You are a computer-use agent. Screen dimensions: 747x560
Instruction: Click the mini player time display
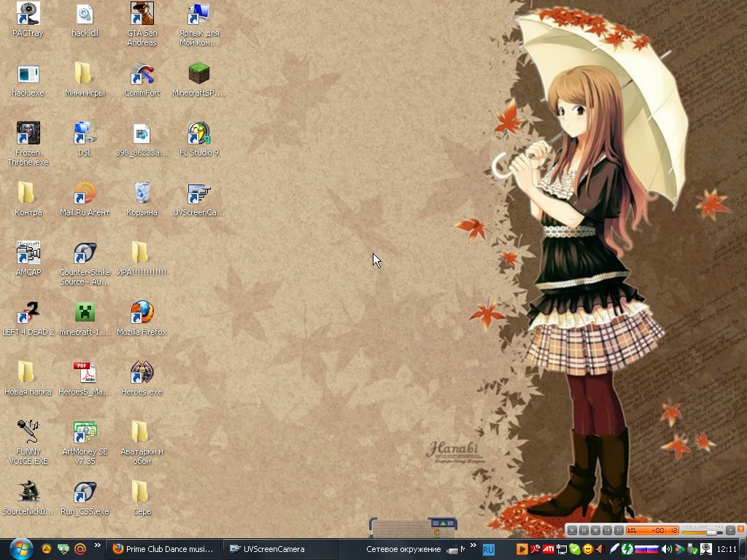coord(652,531)
